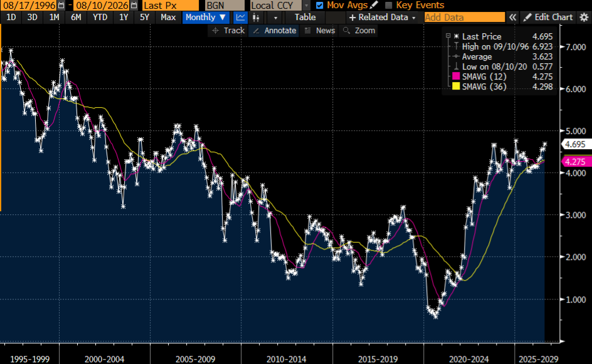Click the High marker icon in legend
Viewport: 592px width, 364px height.
456,46
